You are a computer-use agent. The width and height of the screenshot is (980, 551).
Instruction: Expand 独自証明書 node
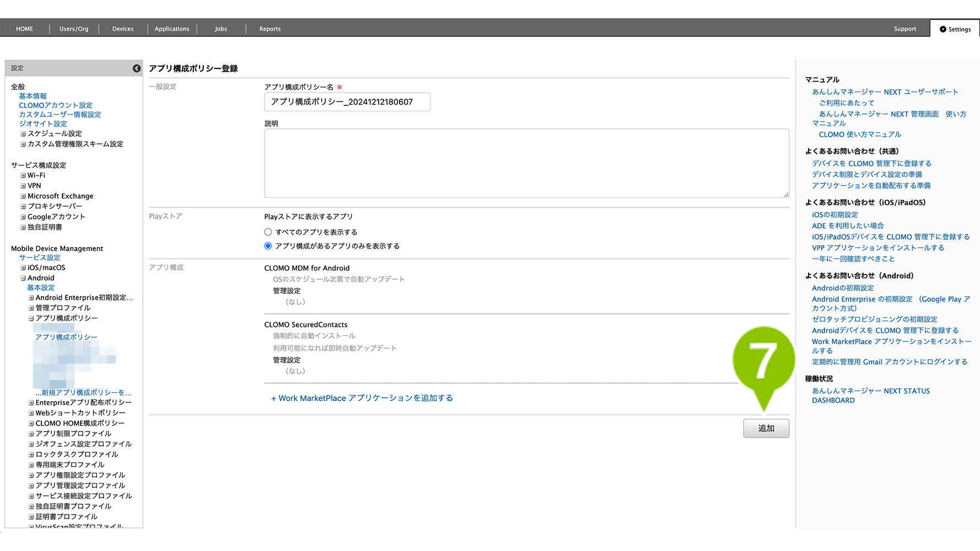(x=23, y=228)
